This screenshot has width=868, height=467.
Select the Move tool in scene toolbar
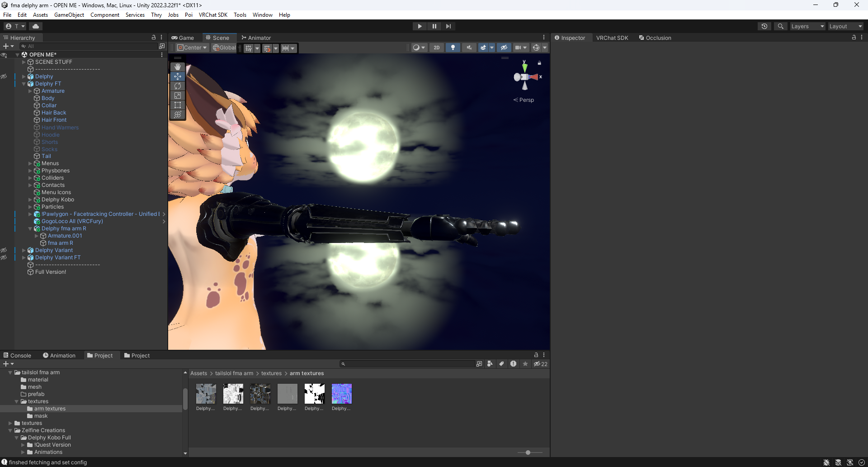click(178, 76)
